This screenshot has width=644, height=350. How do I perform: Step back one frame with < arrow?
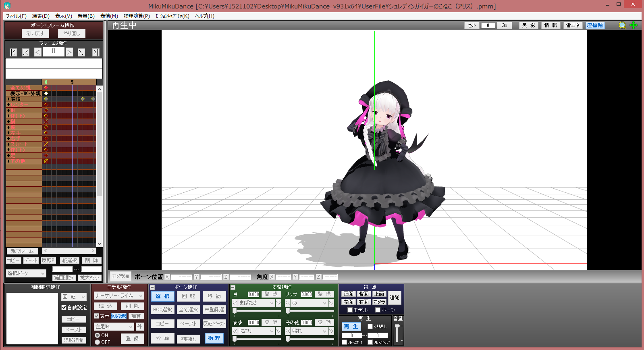[x=38, y=52]
